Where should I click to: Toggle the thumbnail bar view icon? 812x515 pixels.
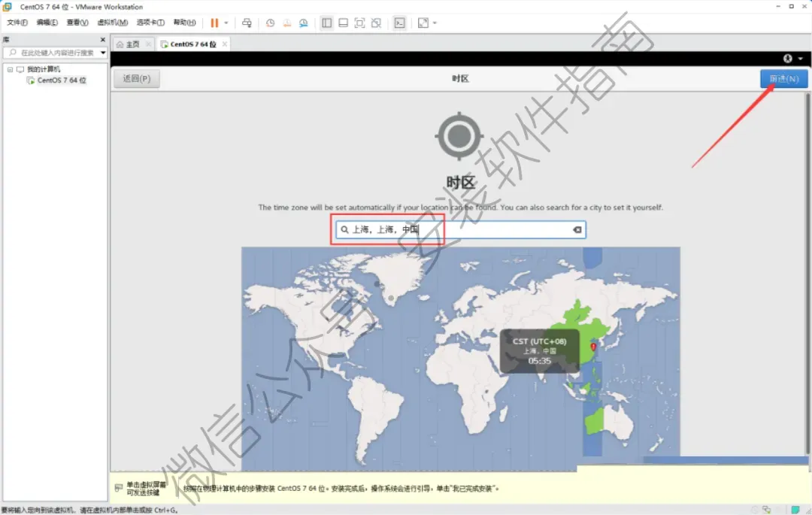tap(344, 23)
